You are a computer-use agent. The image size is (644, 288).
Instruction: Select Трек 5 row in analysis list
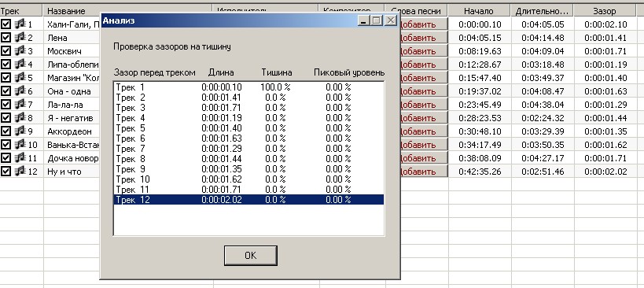(248, 128)
